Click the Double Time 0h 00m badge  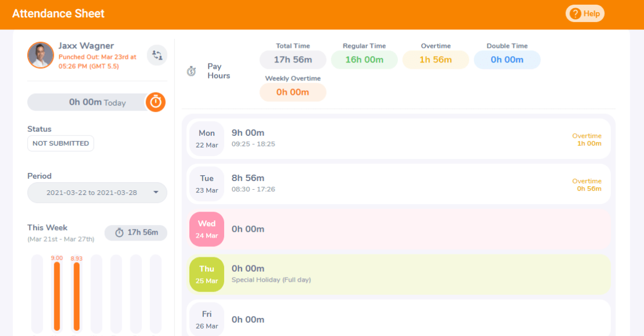point(507,59)
